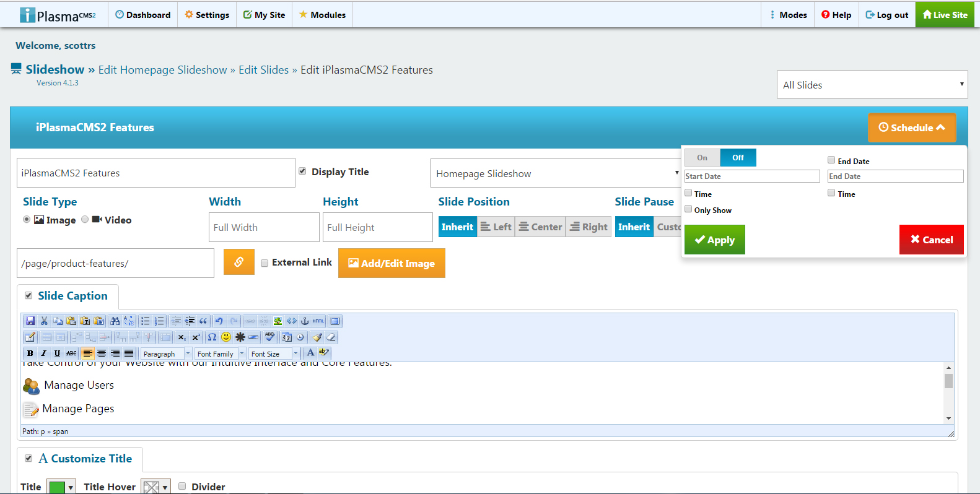Viewport: 980px width, 494px height.
Task: Check the Only Show checkbox
Action: click(x=688, y=209)
